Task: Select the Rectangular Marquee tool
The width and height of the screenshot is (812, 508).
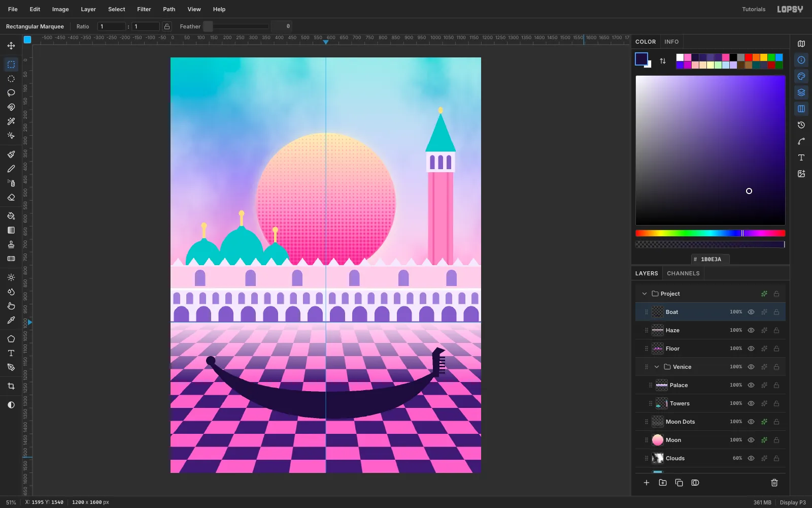Action: click(x=11, y=65)
